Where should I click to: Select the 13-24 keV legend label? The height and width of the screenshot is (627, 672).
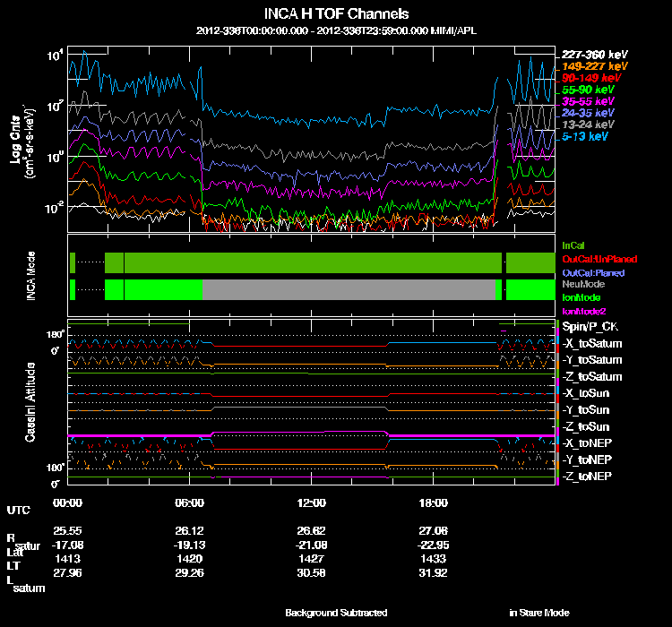[588, 125]
